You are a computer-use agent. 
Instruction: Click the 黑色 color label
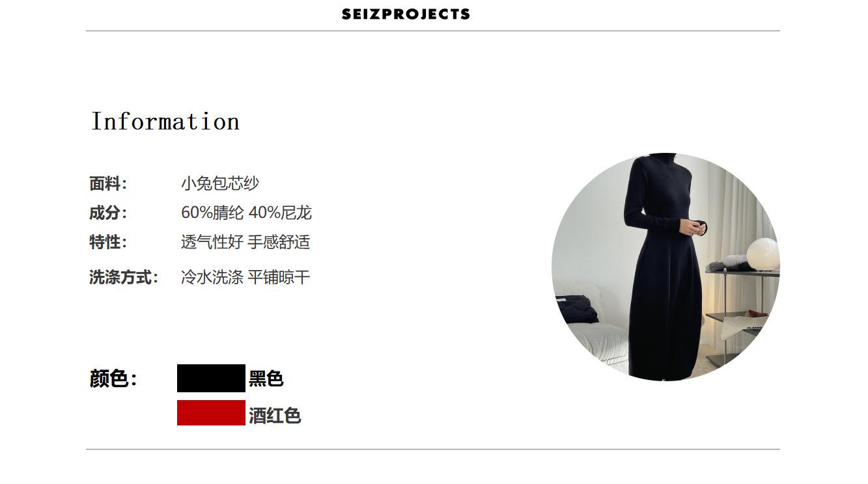pos(266,379)
